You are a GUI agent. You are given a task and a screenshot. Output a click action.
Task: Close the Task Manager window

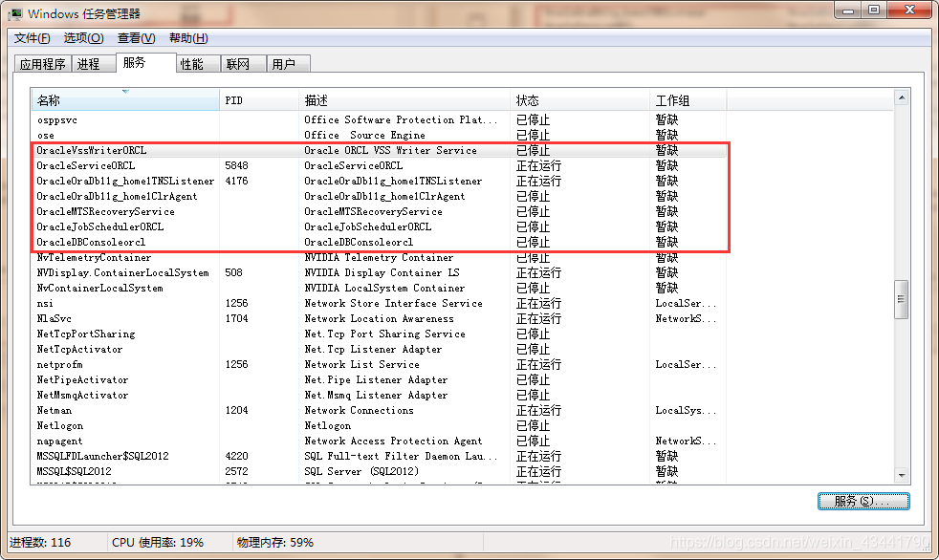coord(909,11)
